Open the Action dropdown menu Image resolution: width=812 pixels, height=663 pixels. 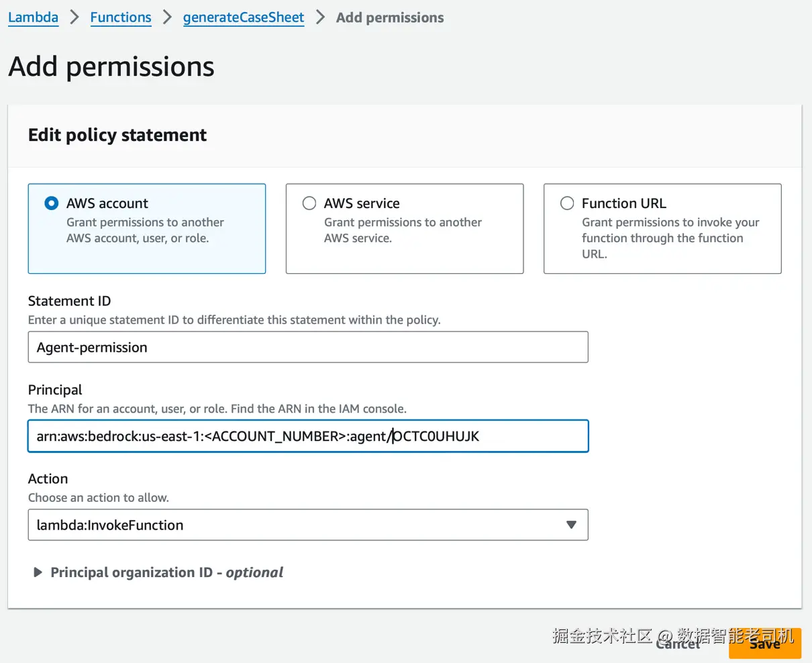307,525
